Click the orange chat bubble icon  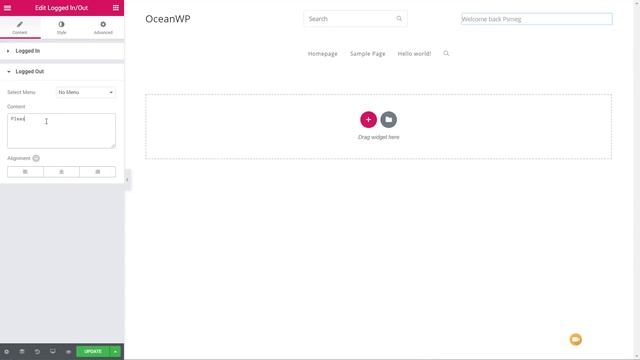[576, 339]
